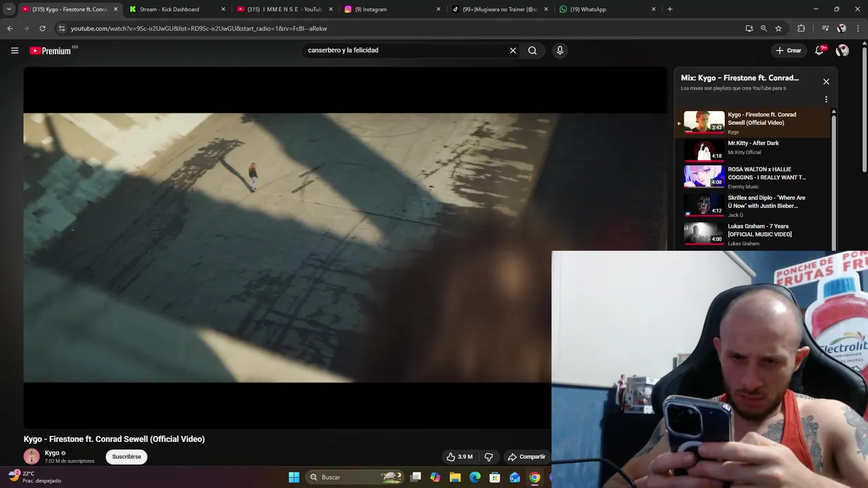Open the weather widget 22°C
This screenshot has width=868, height=488.
tap(35, 477)
